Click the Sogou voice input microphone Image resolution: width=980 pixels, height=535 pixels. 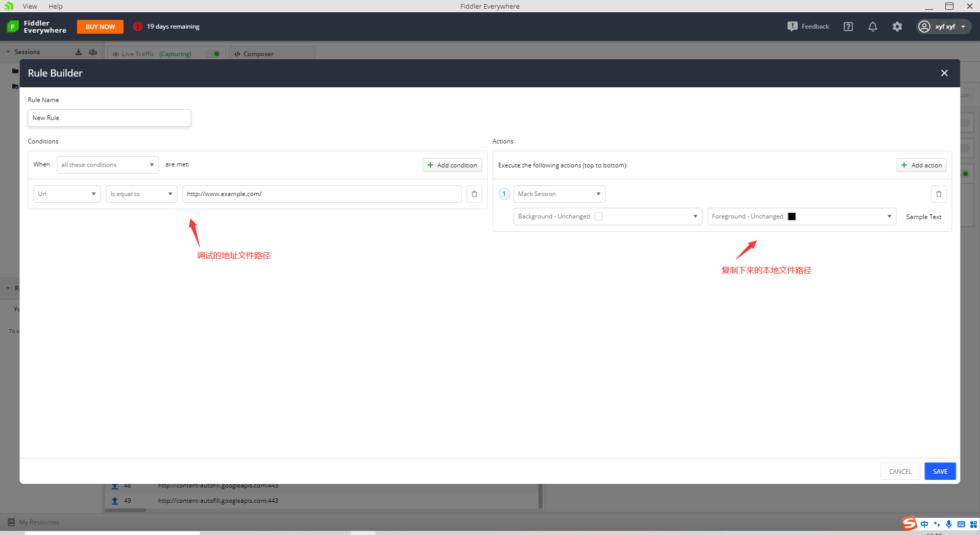coord(949,524)
